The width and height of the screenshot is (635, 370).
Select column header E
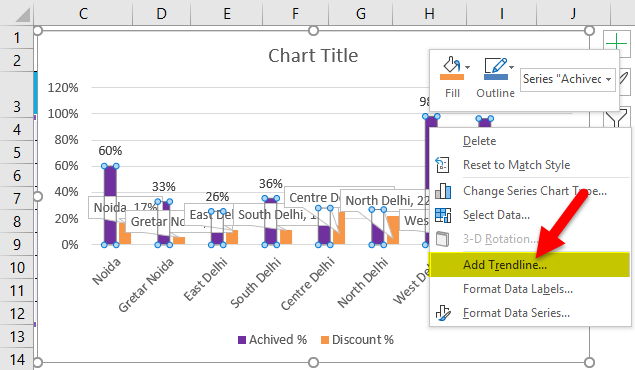[x=227, y=13]
